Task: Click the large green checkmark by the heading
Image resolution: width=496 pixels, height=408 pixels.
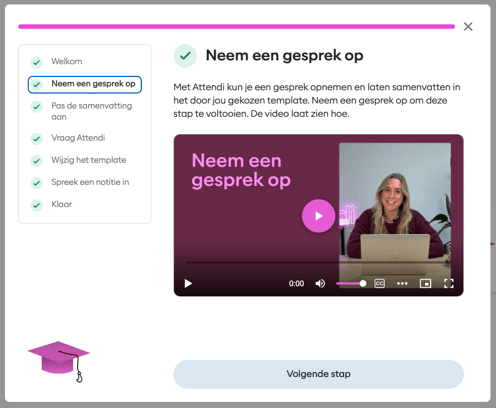Action: click(x=185, y=56)
